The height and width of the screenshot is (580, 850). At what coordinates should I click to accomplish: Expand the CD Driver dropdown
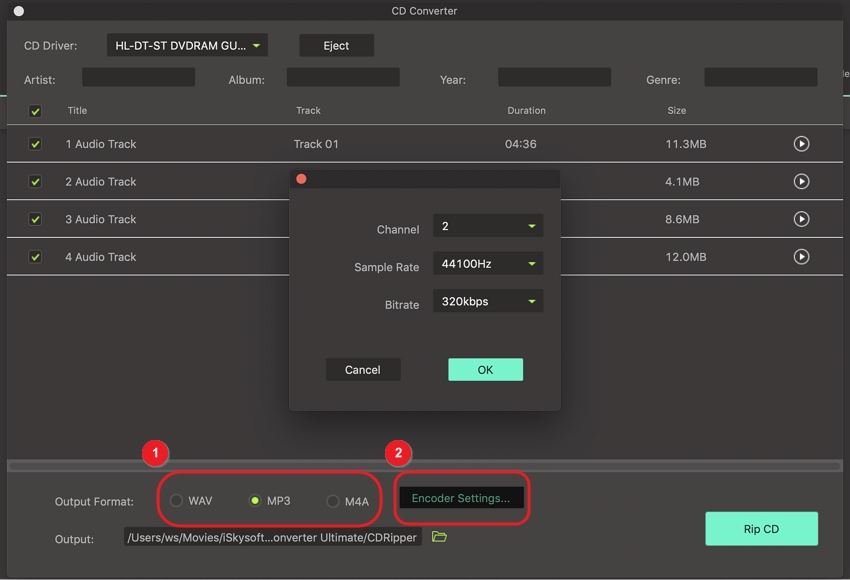(x=187, y=46)
